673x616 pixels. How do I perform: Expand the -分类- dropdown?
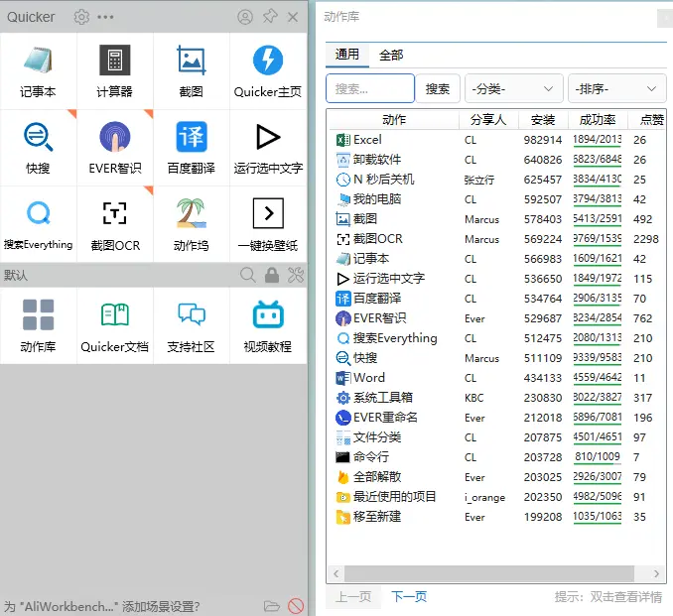(x=513, y=88)
